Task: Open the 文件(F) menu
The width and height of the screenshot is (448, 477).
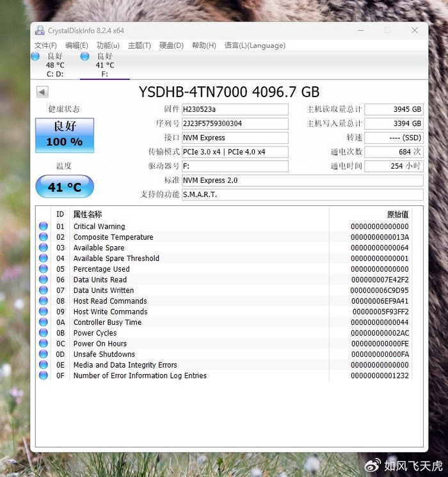Action: click(45, 45)
